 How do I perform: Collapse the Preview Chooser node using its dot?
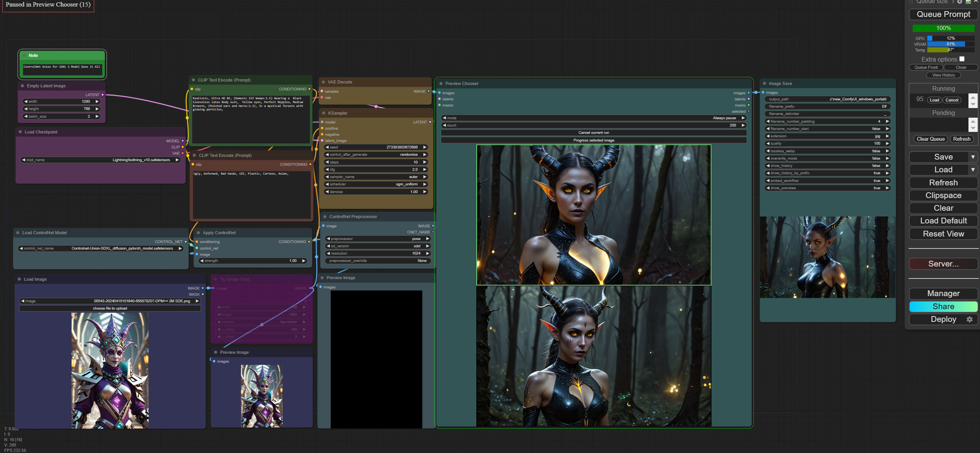[x=441, y=83]
